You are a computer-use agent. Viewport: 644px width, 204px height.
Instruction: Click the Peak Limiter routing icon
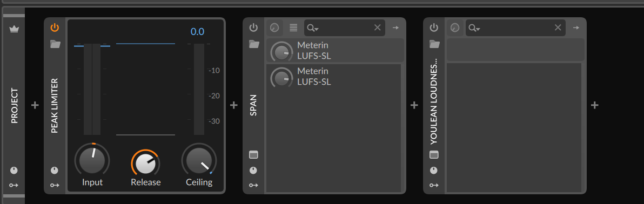(55, 185)
